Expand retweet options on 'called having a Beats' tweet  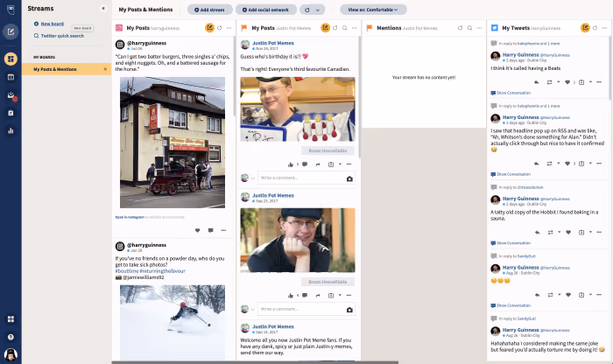(x=559, y=82)
